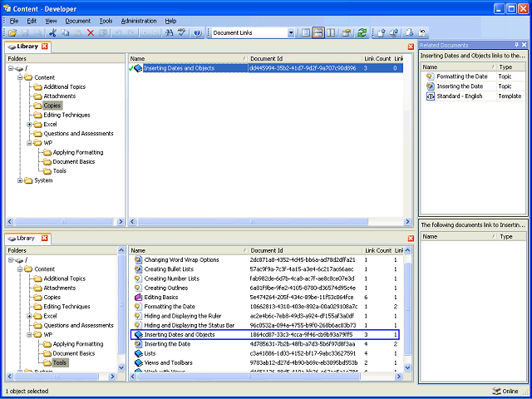Collapse root node in upper Library tree
The width and height of the screenshot is (532, 399).
(11, 68)
